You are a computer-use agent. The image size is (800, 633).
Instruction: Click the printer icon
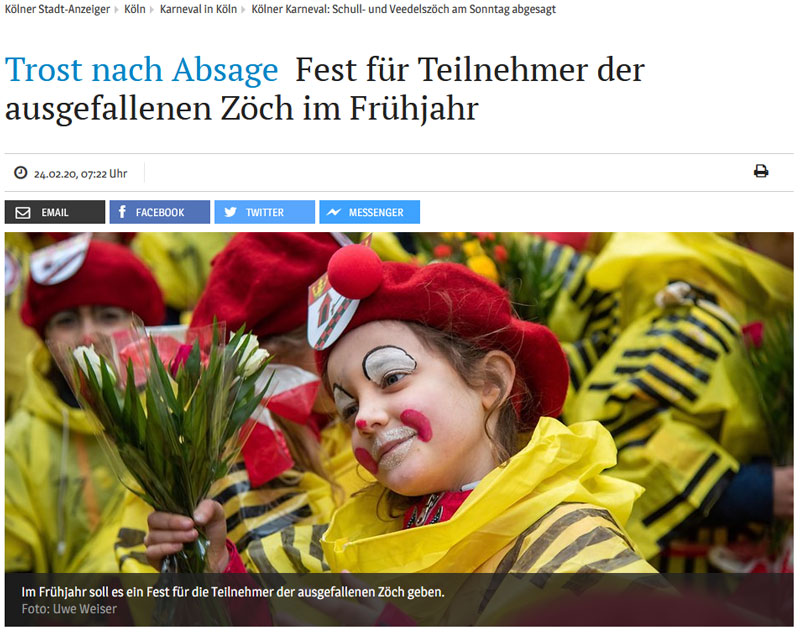[761, 171]
